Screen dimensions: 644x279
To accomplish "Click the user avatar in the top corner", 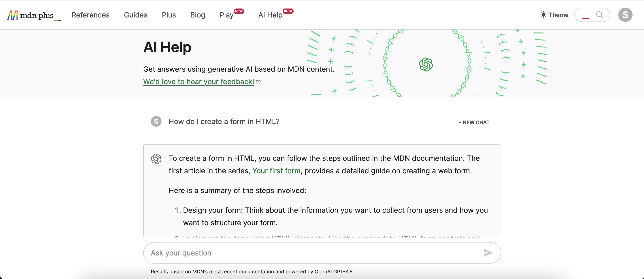I will coord(626,15).
